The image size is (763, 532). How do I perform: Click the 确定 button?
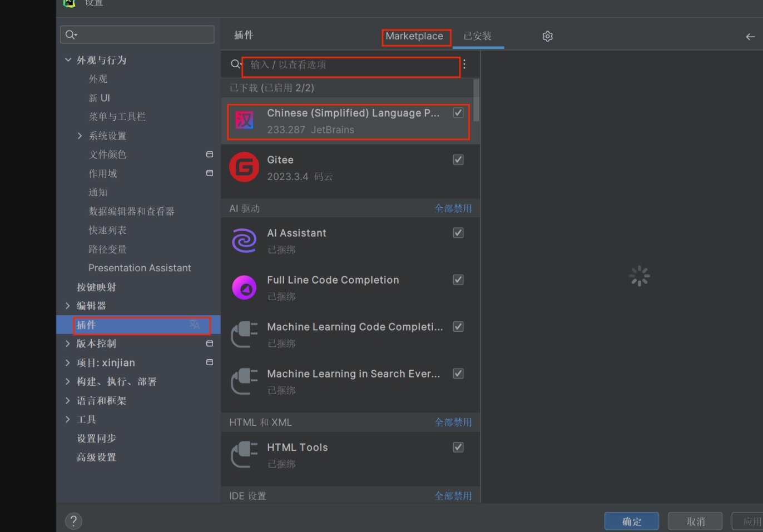[632, 521]
